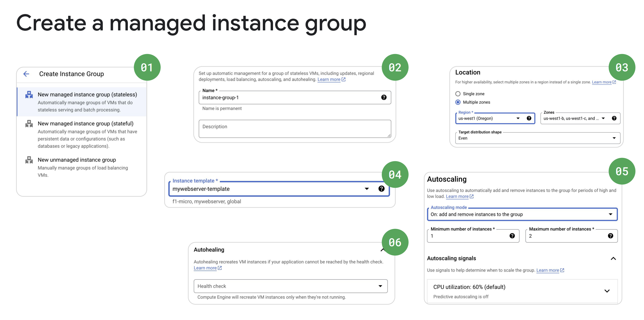Click help icon for Minimum number of instances

[x=512, y=236]
